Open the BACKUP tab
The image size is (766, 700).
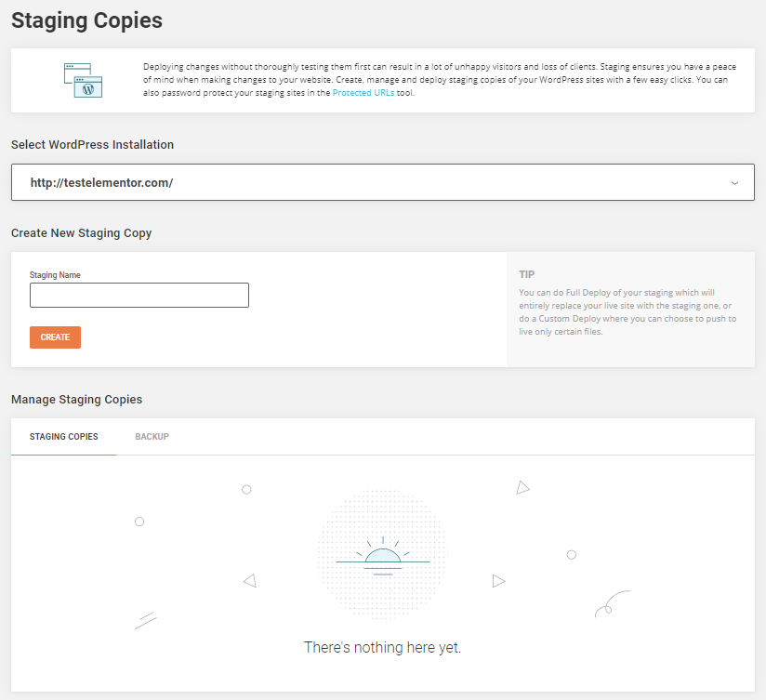pyautogui.click(x=152, y=437)
